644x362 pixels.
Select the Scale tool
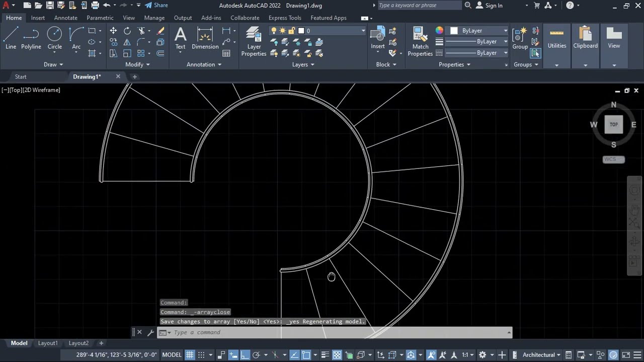click(127, 53)
